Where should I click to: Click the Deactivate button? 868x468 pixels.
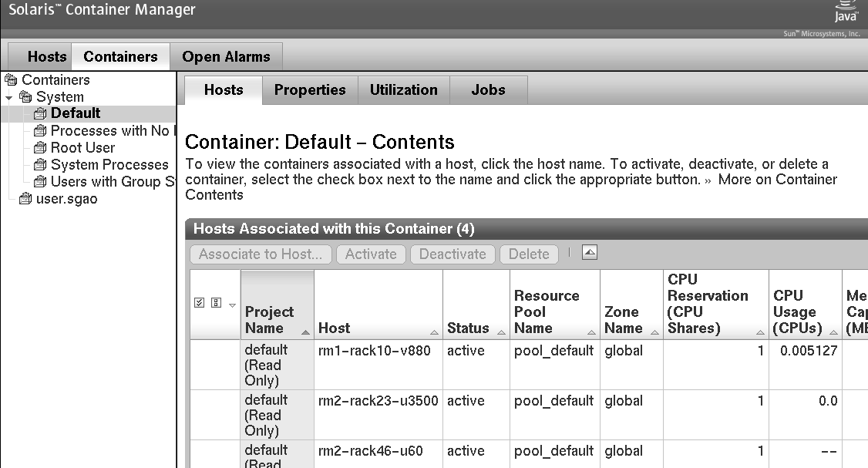pyautogui.click(x=453, y=254)
